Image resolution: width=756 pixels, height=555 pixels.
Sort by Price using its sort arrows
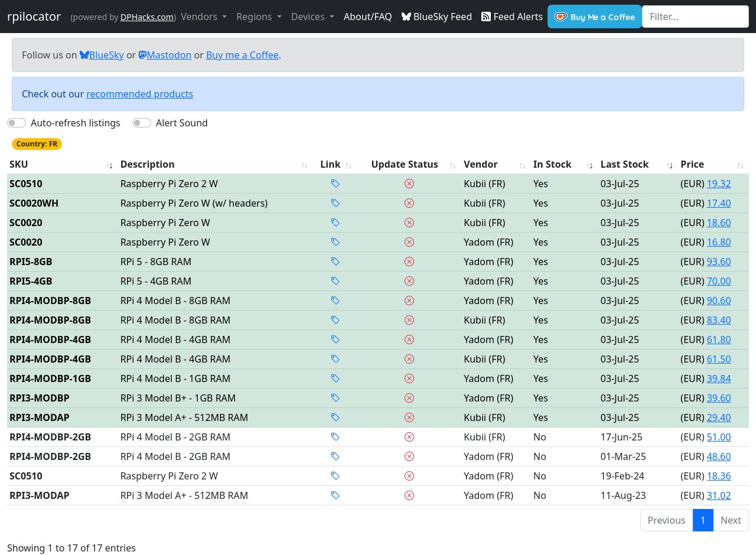pyautogui.click(x=740, y=165)
